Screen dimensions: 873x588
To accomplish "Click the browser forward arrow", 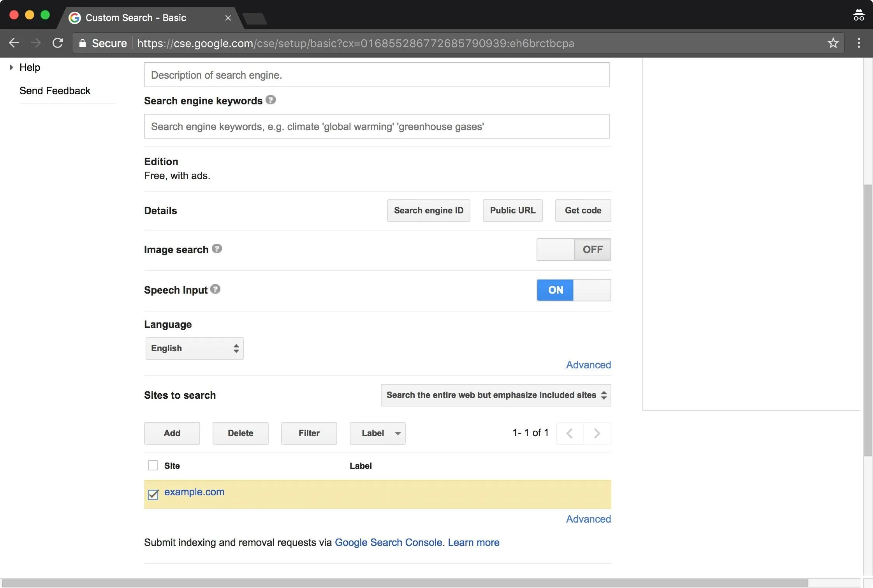I will pyautogui.click(x=36, y=43).
